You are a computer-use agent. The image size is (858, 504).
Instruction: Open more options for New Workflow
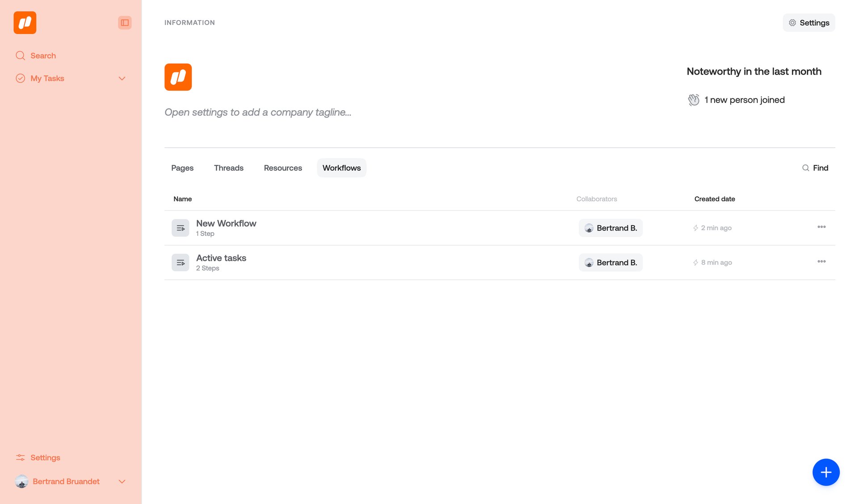tap(821, 227)
